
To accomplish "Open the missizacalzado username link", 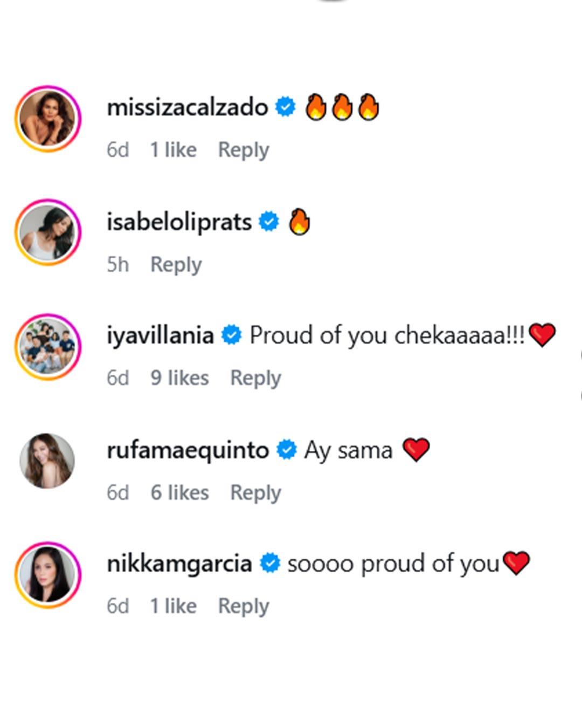I will point(188,107).
